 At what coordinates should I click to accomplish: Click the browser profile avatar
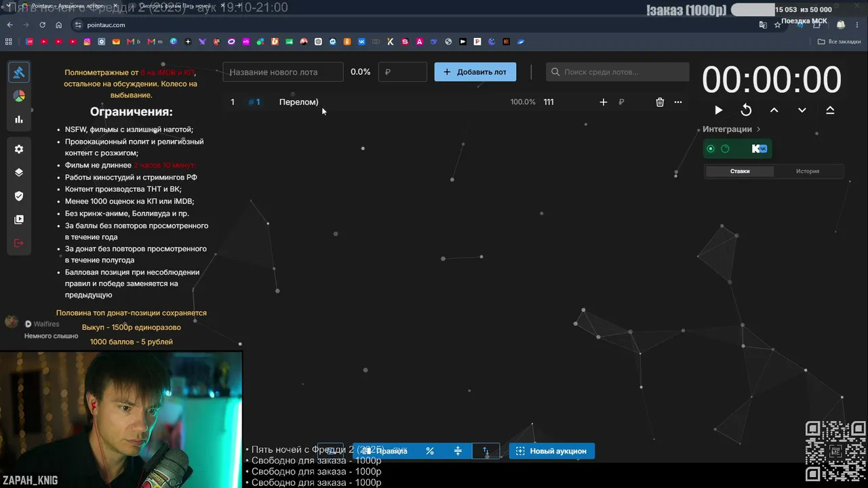pyautogui.click(x=841, y=25)
